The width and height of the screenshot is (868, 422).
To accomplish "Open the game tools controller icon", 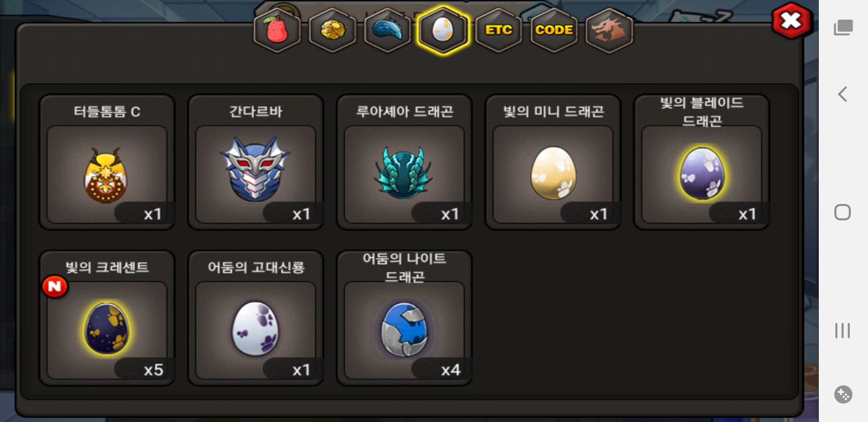I will tap(843, 395).
